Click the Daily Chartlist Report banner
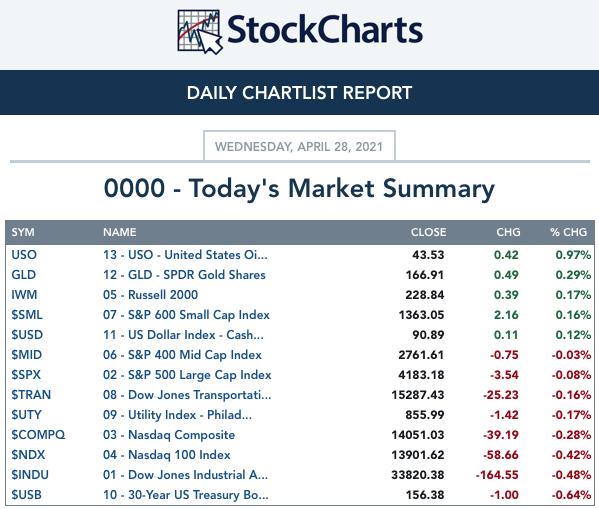Image resolution: width=599 pixels, height=509 pixels. coord(300,92)
